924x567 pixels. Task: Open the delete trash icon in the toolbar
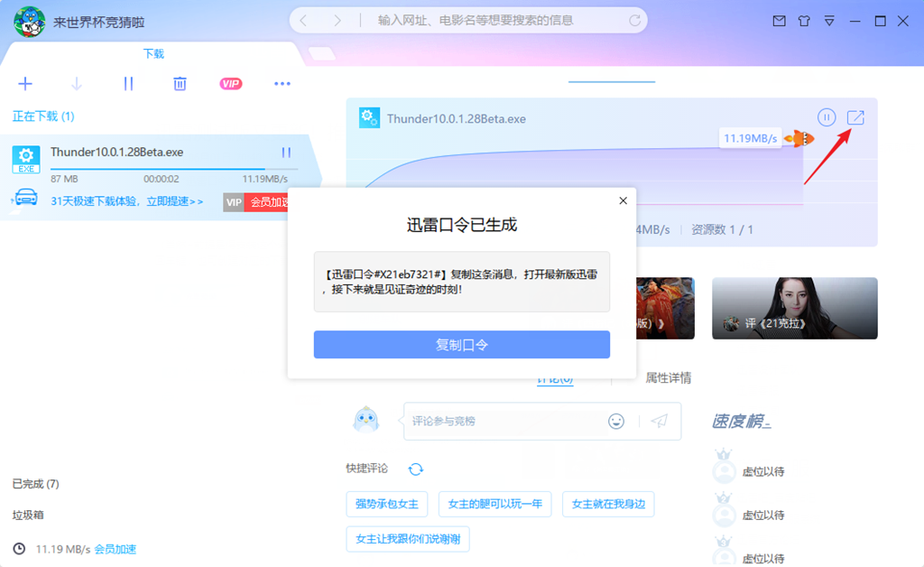click(x=180, y=83)
